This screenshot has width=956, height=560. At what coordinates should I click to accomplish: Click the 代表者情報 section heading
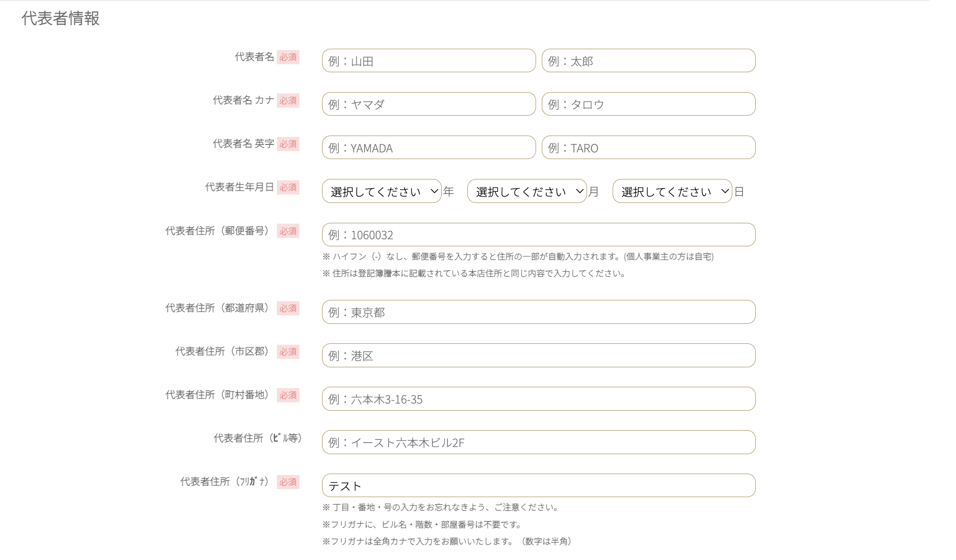[x=61, y=18]
